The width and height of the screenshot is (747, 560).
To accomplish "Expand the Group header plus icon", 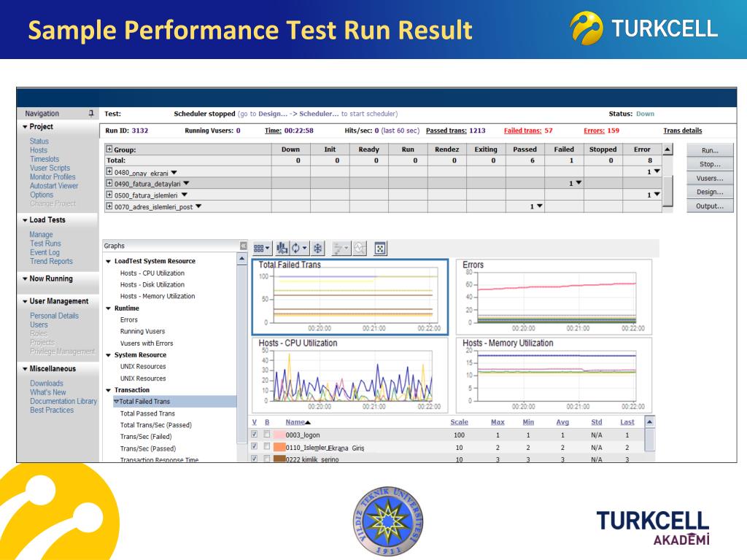I will [x=109, y=149].
